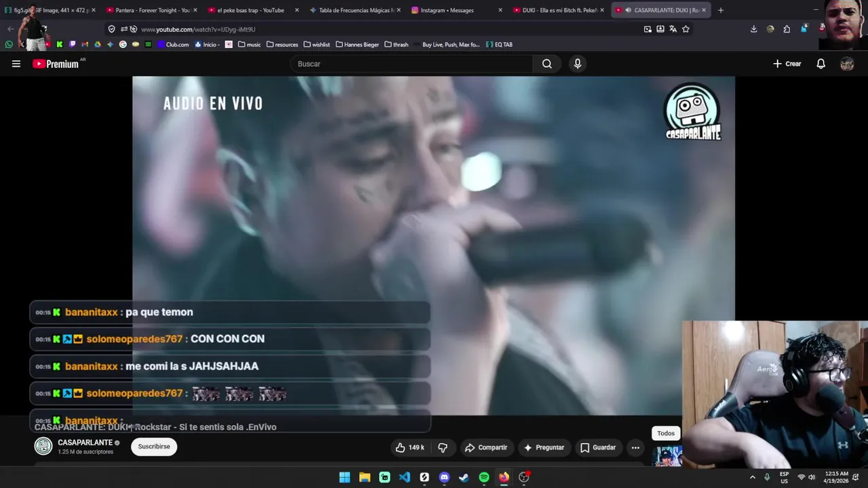Select the Todos filter chip
Viewport: 868px width, 488px height.
tap(666, 433)
